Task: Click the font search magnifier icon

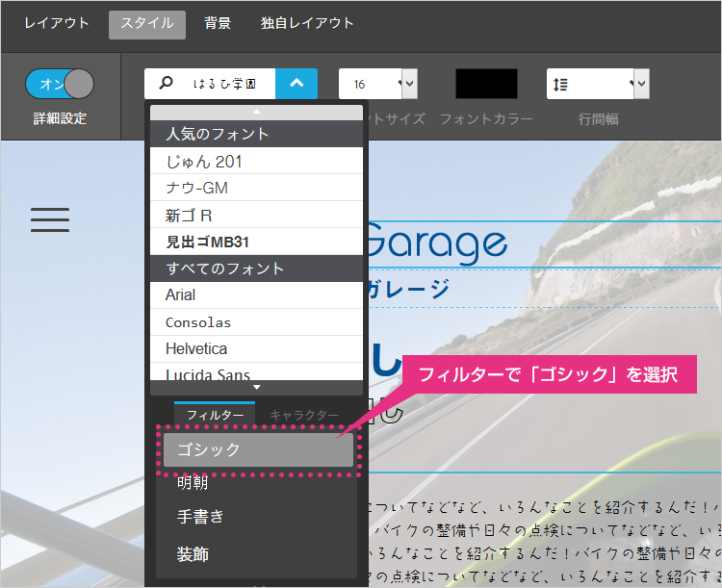Action: coord(166,84)
